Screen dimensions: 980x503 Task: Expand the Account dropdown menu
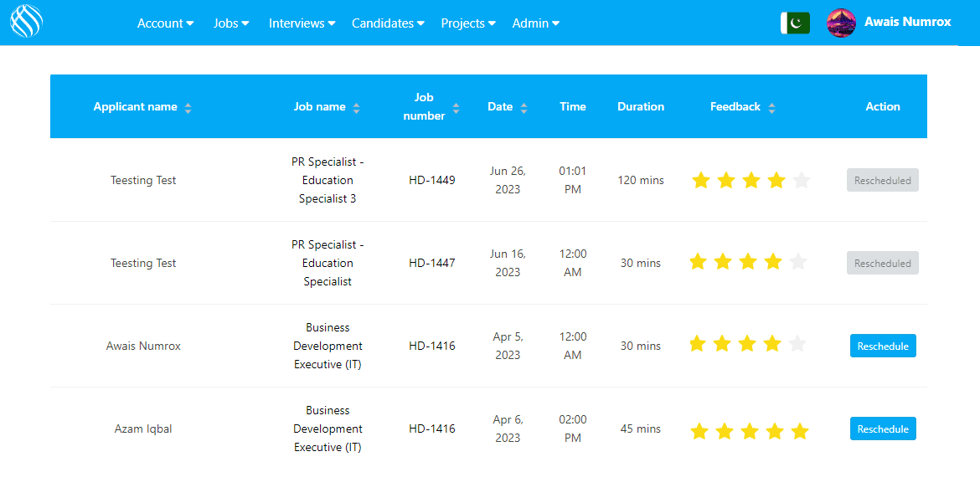[165, 23]
